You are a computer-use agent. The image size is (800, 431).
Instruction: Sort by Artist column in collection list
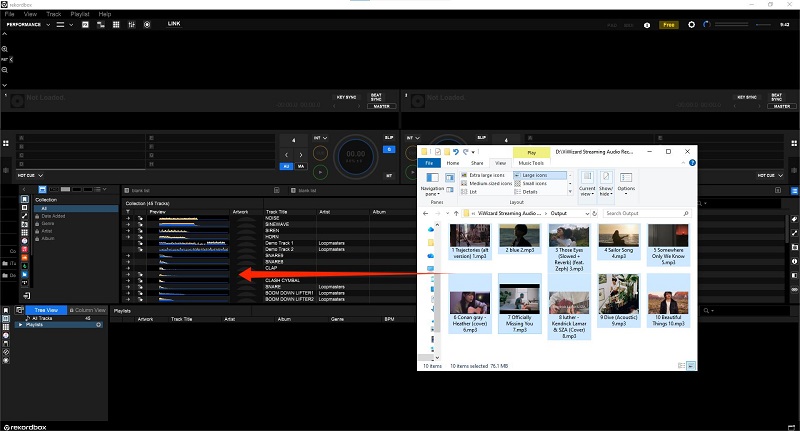(325, 212)
